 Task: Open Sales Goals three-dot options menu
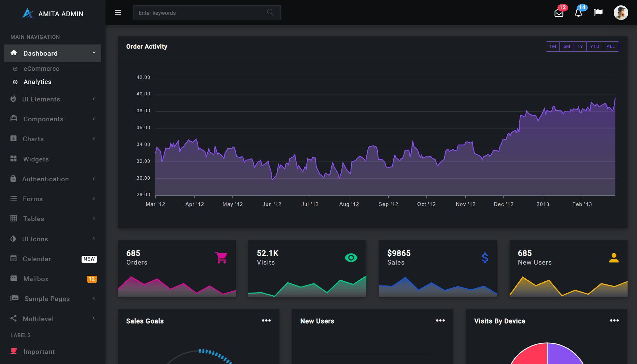266,321
